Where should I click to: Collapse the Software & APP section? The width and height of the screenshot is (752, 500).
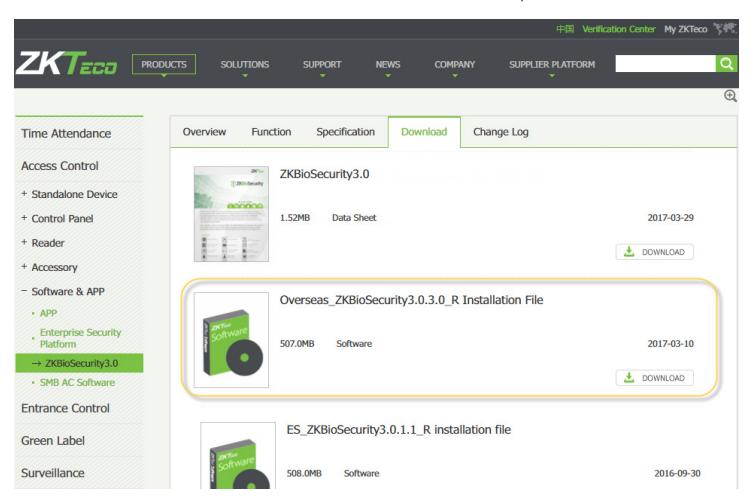pyautogui.click(x=68, y=291)
